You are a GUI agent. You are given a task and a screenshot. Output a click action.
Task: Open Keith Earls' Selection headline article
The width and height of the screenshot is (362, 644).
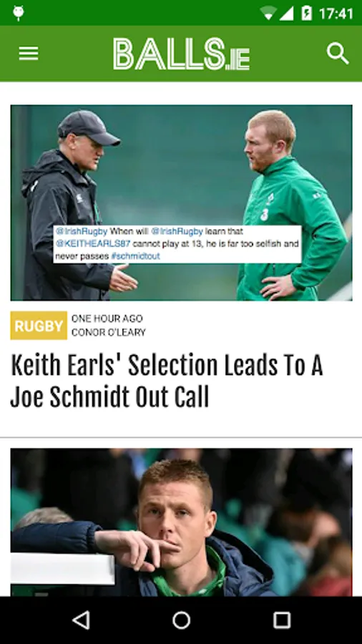coord(166,381)
